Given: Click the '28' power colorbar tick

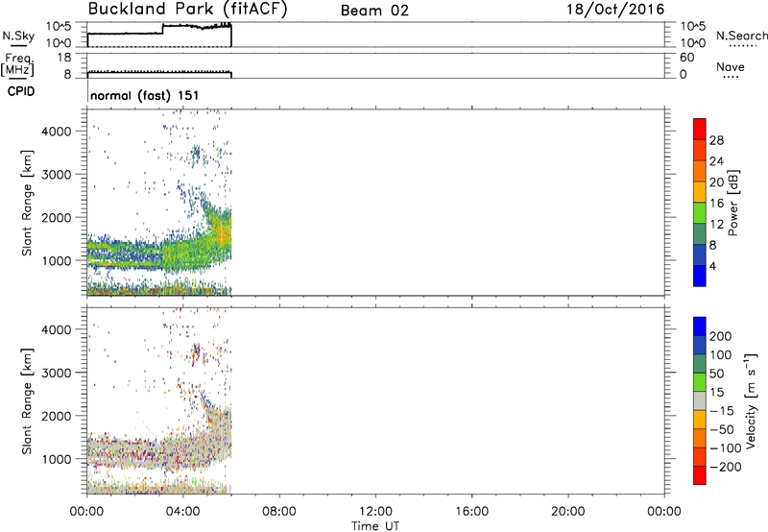Looking at the screenshot, I should 716,140.
